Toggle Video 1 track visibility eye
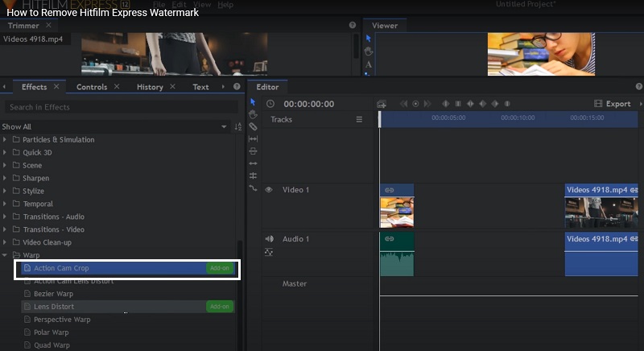This screenshot has width=644, height=351. pyautogui.click(x=269, y=190)
